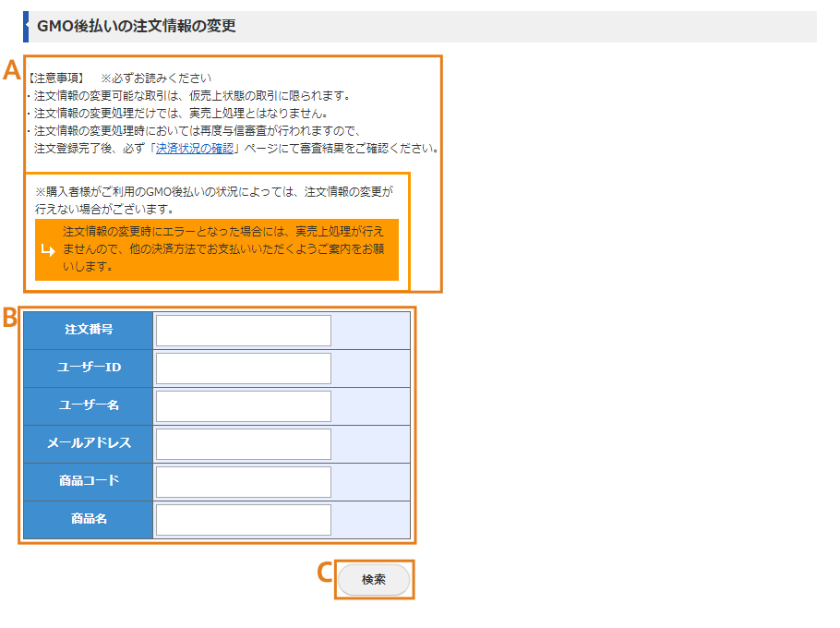This screenshot has width=840, height=628.
Task: Open the 決済状況の確認 link
Action: pos(195,149)
